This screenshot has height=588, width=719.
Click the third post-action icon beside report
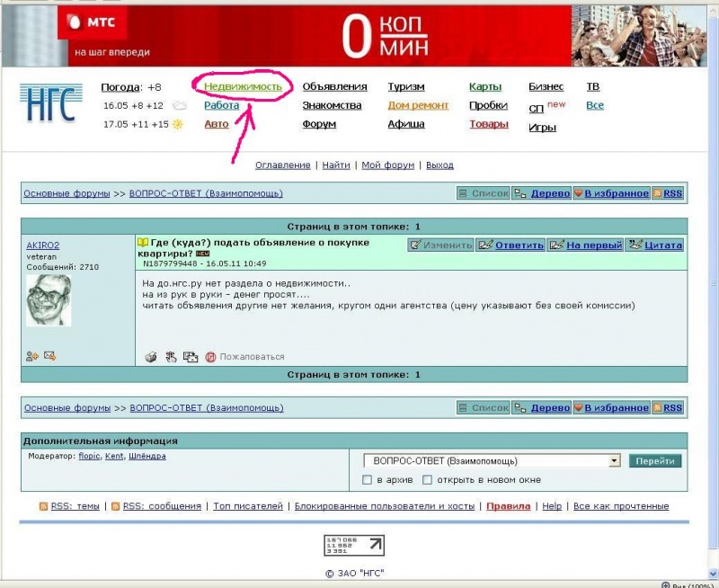(191, 357)
